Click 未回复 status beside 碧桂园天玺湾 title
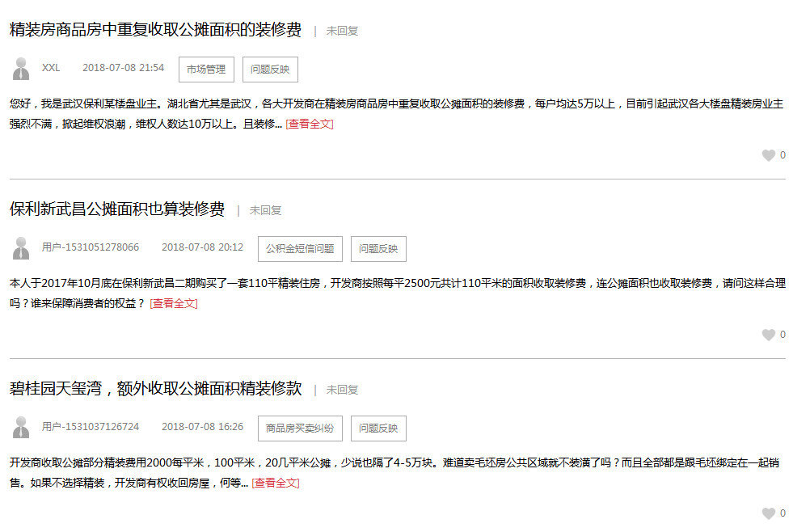Viewport: 793px width, 532px height. pyautogui.click(x=343, y=390)
